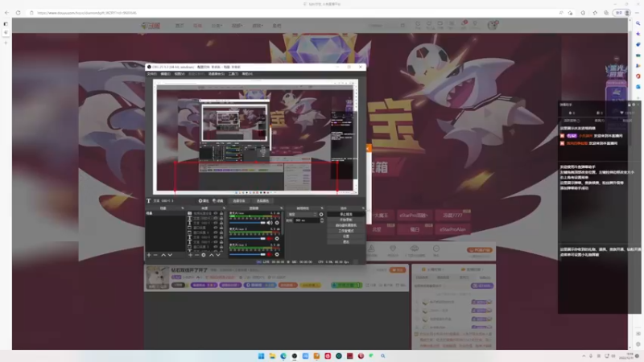Add a new source in OBS Sources panel
This screenshot has width=644, height=362.
190,255
